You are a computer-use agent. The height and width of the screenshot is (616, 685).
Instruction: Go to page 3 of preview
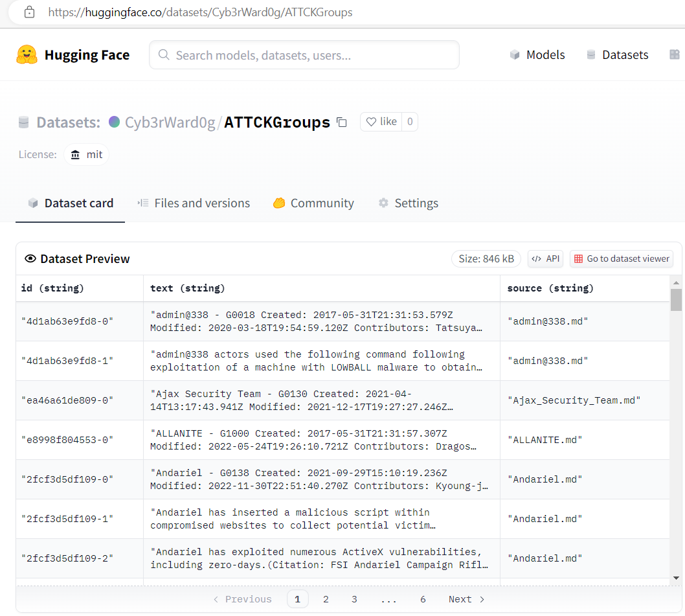pyautogui.click(x=354, y=599)
